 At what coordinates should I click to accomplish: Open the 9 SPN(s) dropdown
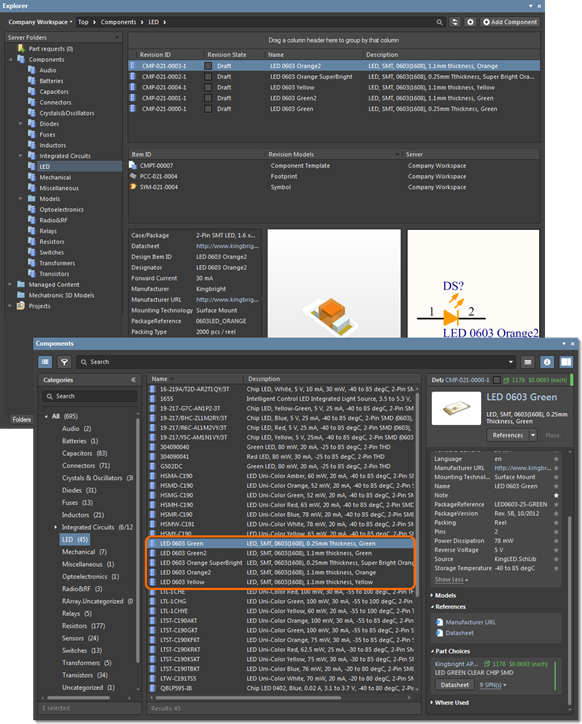pyautogui.click(x=493, y=685)
